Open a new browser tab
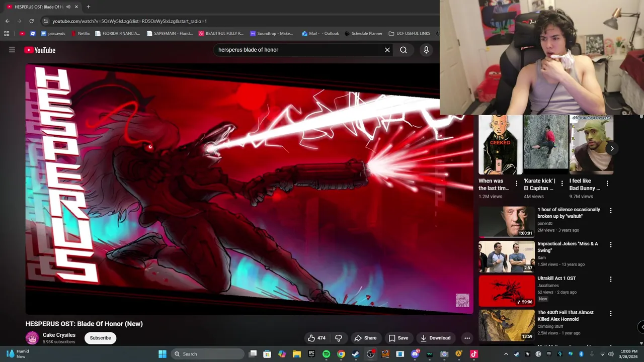Screen dimensions: 644x362 (88, 7)
